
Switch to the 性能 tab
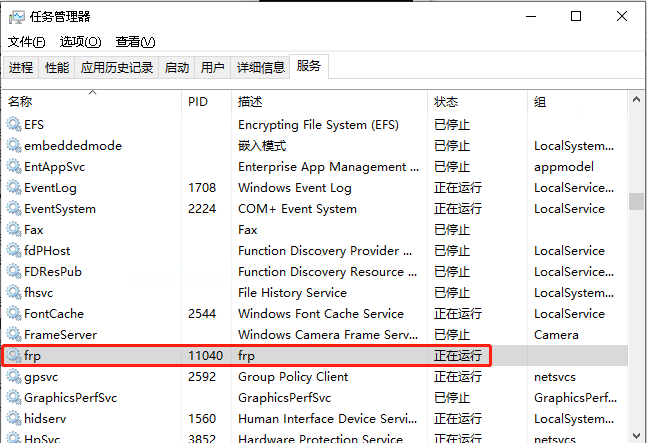pyautogui.click(x=57, y=68)
